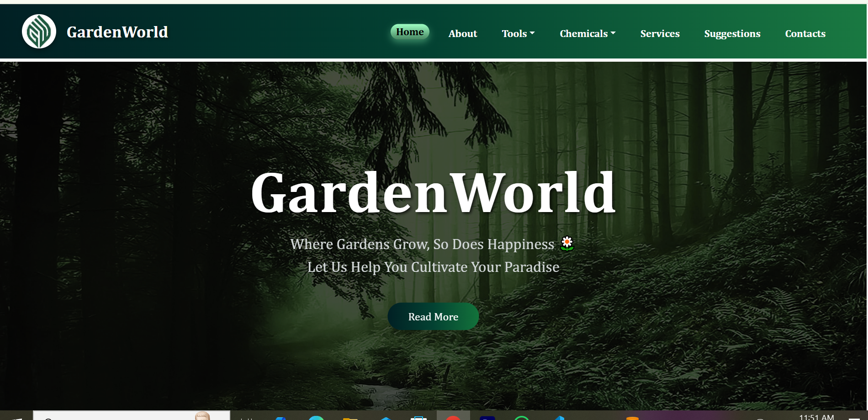Go to the Suggestions page
The image size is (868, 420).
(732, 33)
